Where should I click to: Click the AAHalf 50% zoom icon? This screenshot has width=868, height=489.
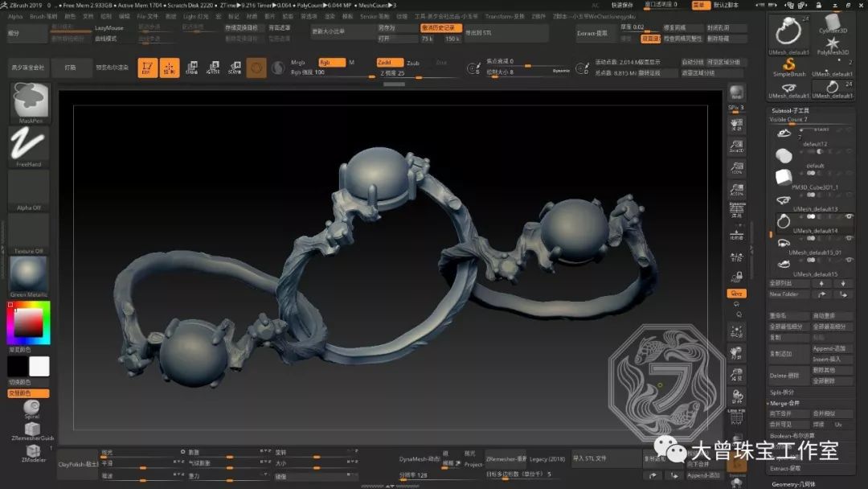point(736,189)
